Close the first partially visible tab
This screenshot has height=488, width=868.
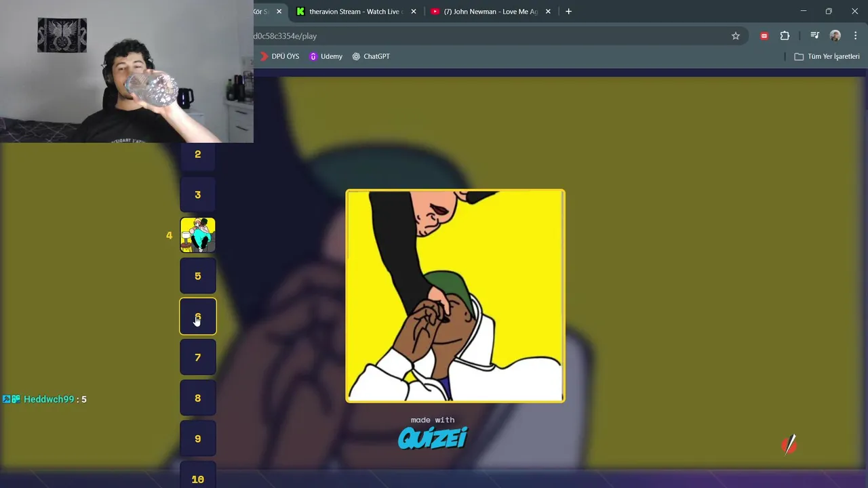(x=279, y=12)
